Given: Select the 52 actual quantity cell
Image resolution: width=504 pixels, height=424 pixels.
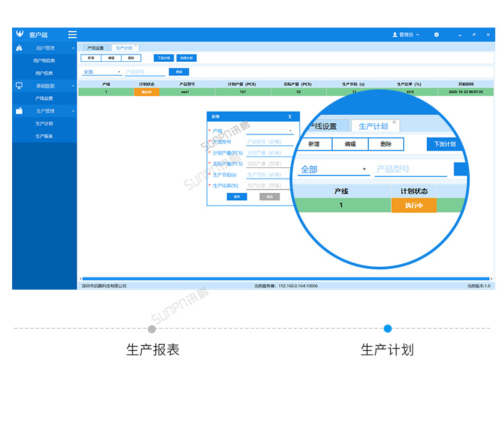Looking at the screenshot, I should pos(298,92).
